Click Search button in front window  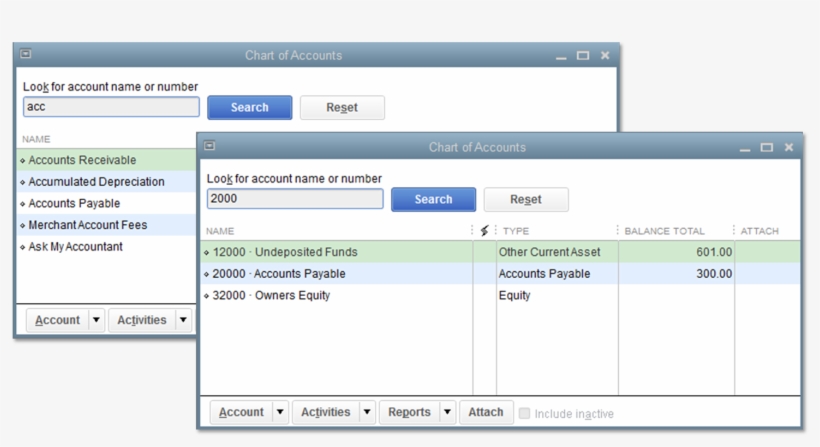pyautogui.click(x=434, y=199)
